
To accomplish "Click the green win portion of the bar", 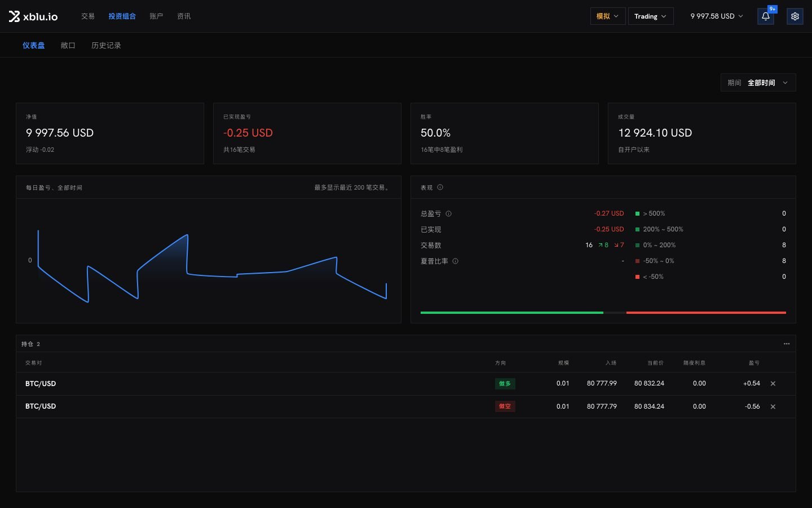I will tap(512, 313).
